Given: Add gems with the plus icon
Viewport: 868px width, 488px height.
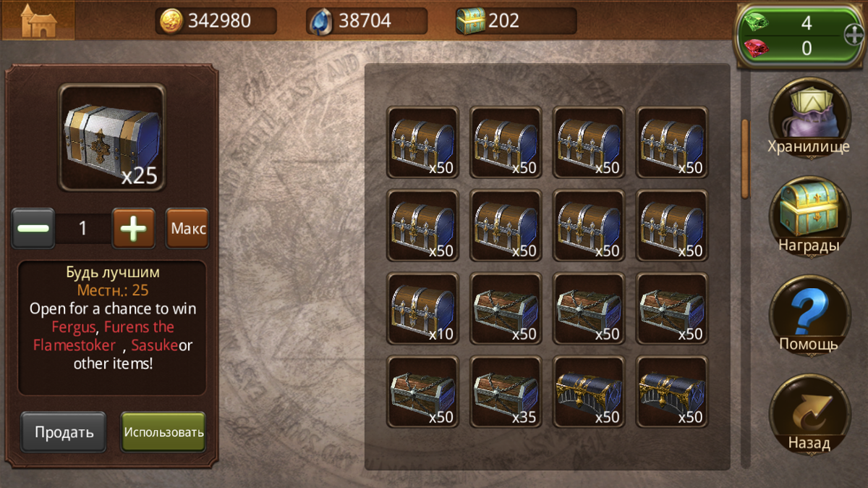Looking at the screenshot, I should pyautogui.click(x=854, y=35).
